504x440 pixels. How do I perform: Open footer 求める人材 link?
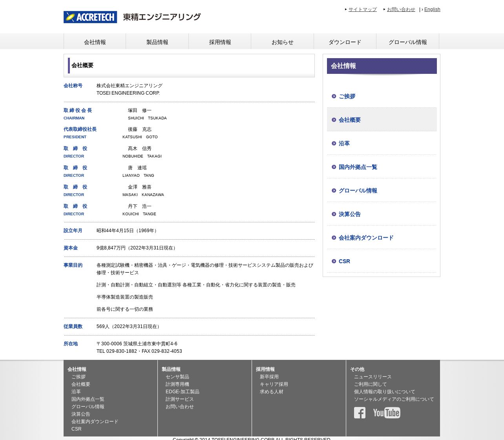coord(272,392)
